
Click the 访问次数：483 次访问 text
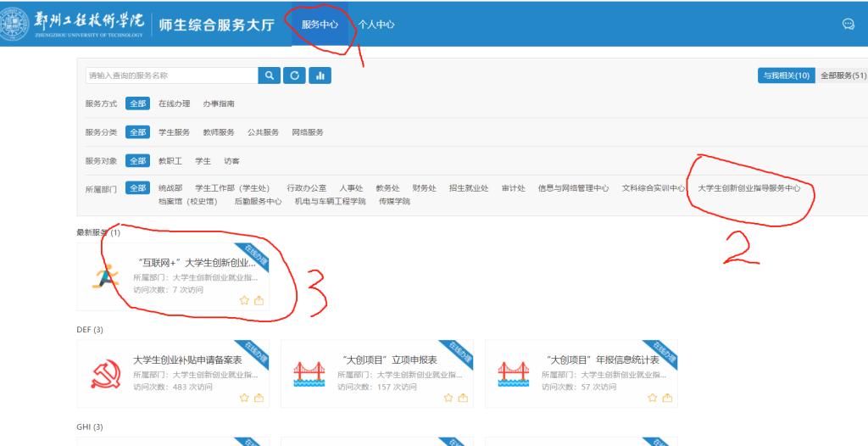tap(173, 387)
